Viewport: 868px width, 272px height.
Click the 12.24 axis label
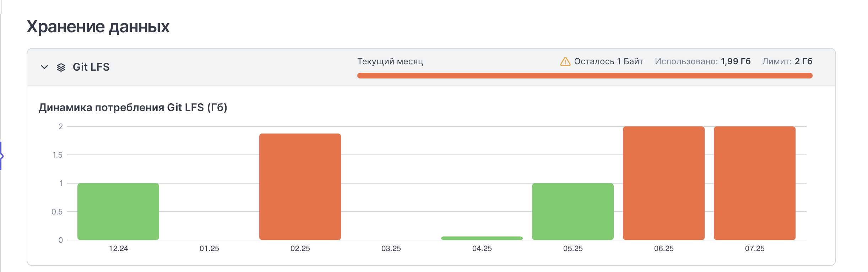pos(118,249)
